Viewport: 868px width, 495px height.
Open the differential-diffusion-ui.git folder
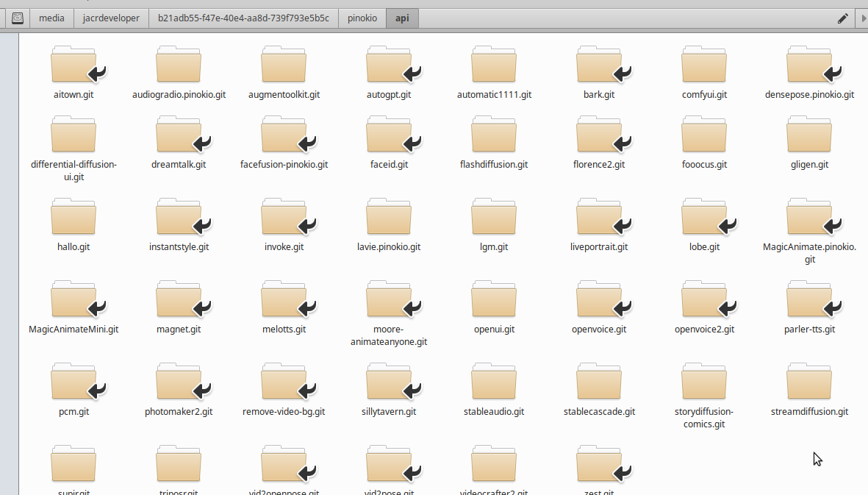pos(73,135)
